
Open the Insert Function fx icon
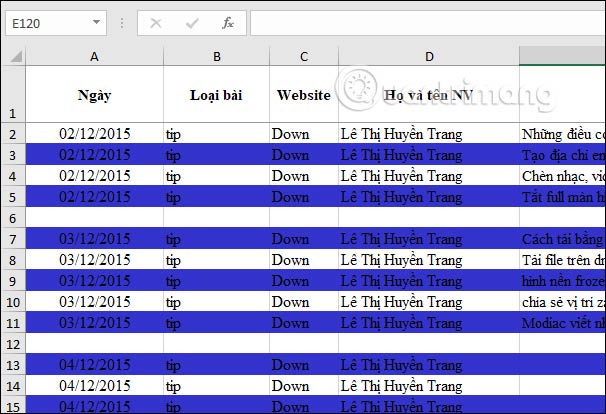(x=228, y=23)
